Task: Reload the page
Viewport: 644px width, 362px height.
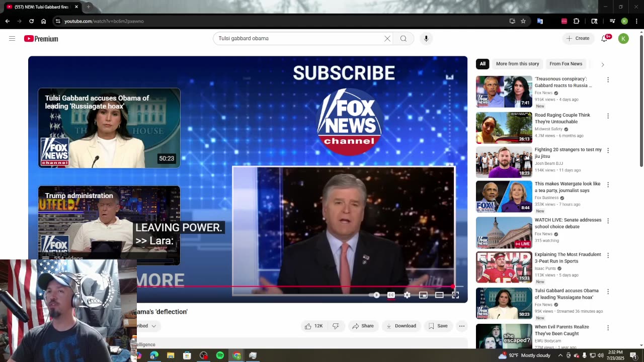Action: coord(31,21)
